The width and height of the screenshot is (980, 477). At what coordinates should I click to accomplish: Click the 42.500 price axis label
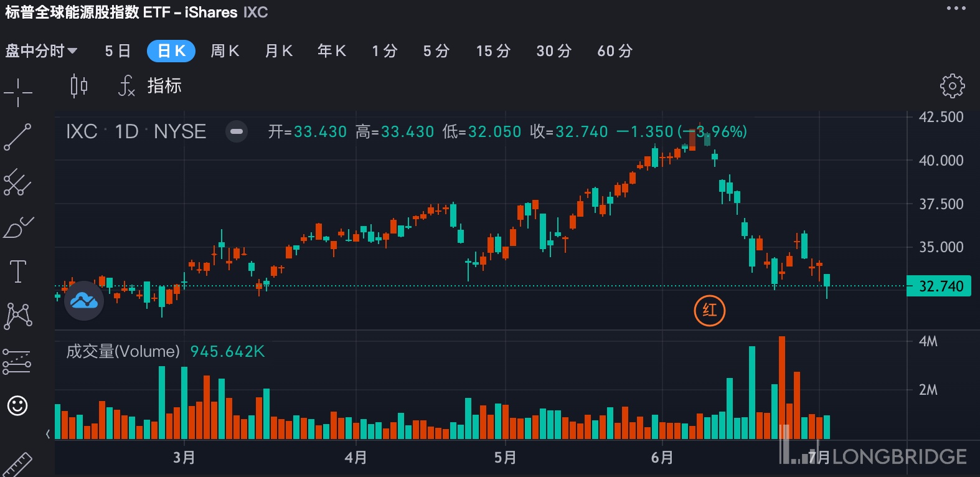point(941,117)
